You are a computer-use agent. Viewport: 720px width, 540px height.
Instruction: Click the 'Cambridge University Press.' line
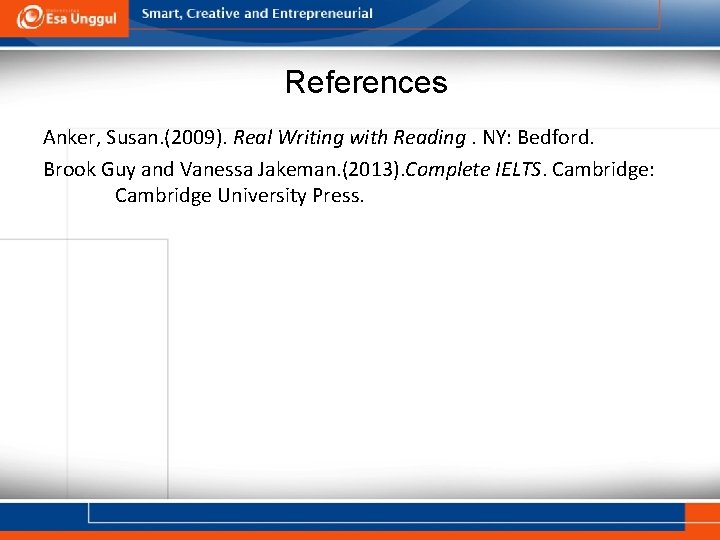click(239, 196)
